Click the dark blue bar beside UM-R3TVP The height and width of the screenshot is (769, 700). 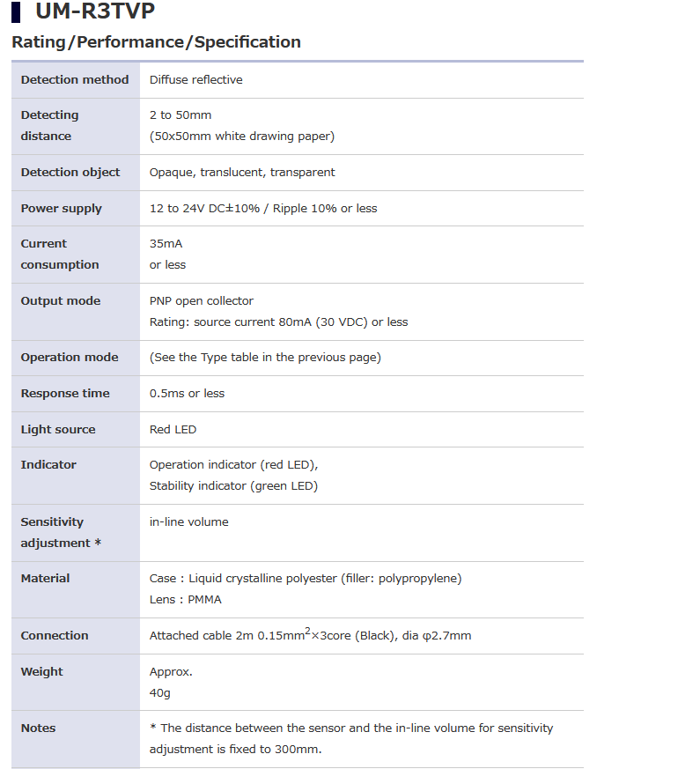coord(16,12)
